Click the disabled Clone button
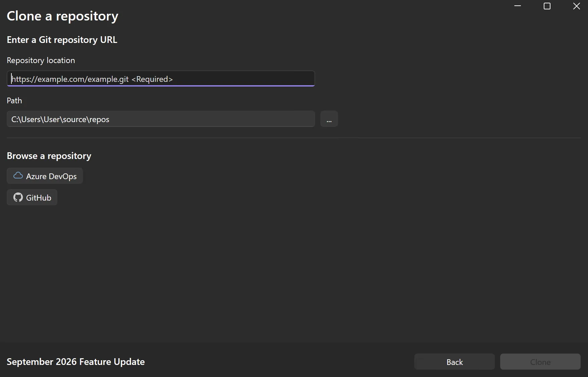This screenshot has height=377, width=588. (540, 362)
